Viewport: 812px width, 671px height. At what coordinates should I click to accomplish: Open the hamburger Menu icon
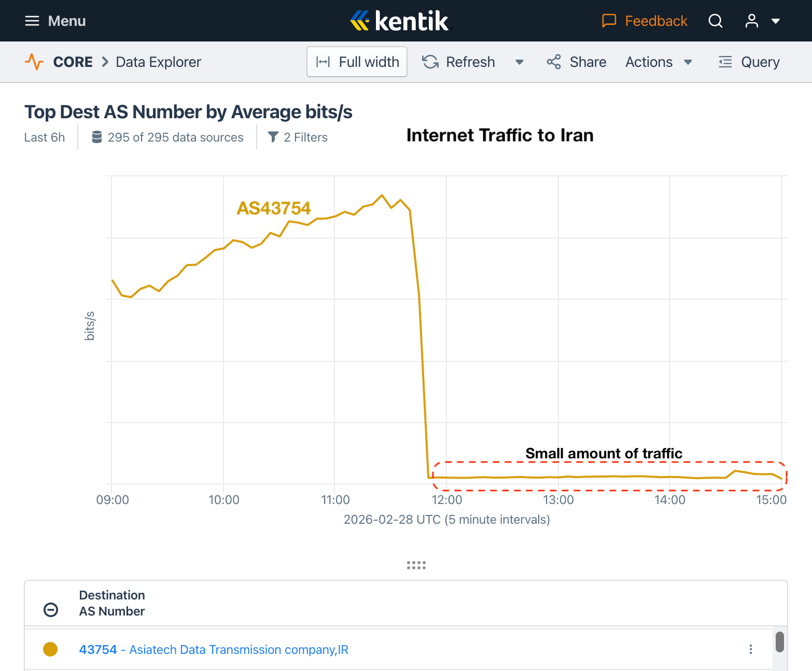32,21
